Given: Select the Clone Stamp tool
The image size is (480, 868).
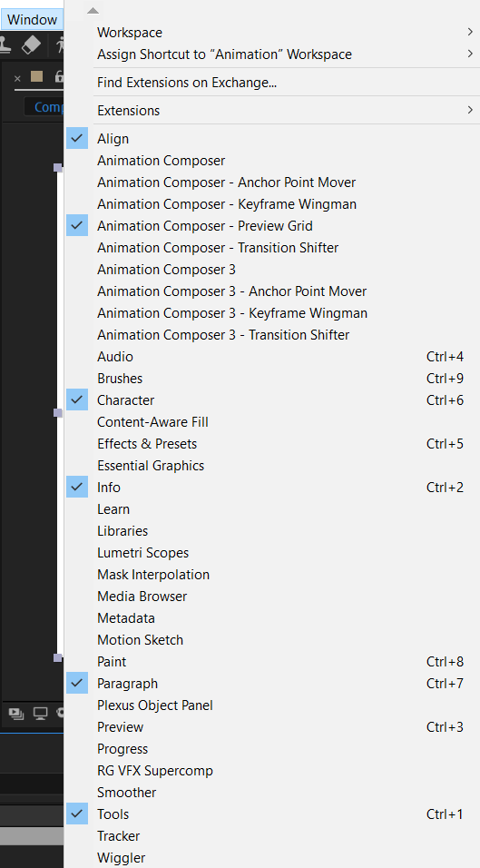Looking at the screenshot, I should point(5,44).
